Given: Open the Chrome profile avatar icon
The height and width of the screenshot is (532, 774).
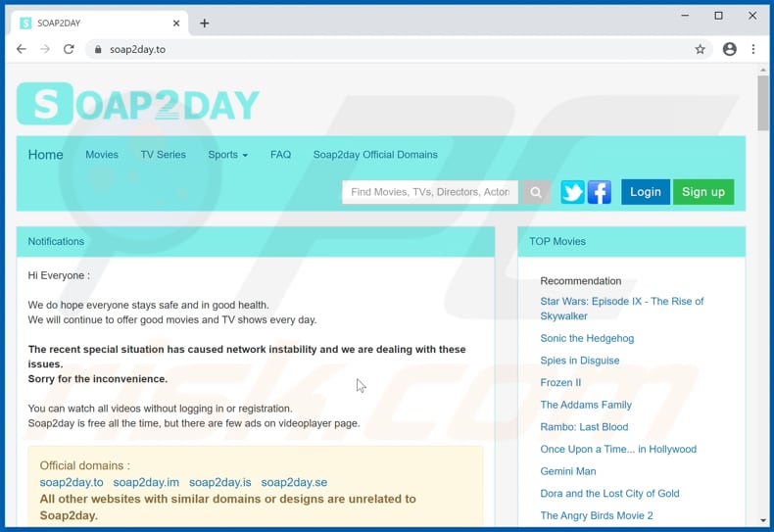Looking at the screenshot, I should [x=729, y=49].
